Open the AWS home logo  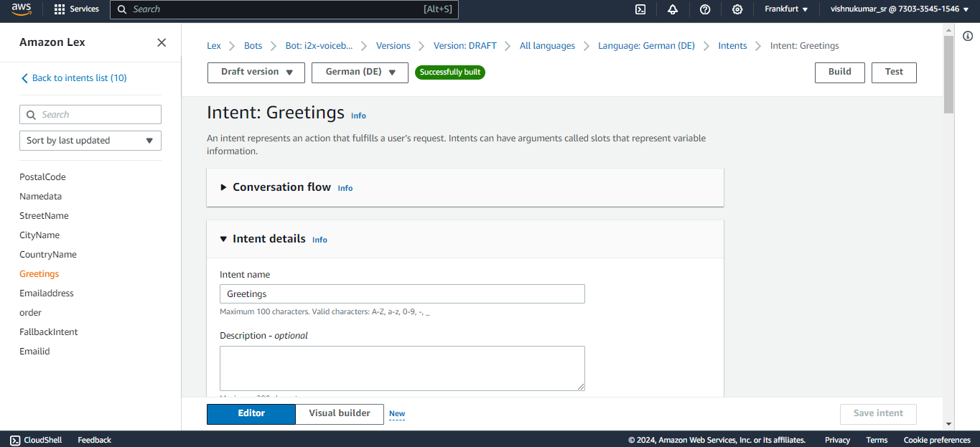tap(21, 9)
